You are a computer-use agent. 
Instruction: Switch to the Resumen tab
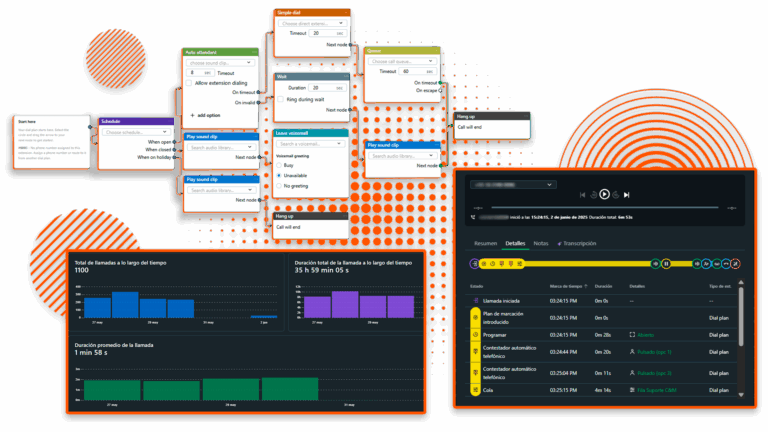tap(485, 243)
